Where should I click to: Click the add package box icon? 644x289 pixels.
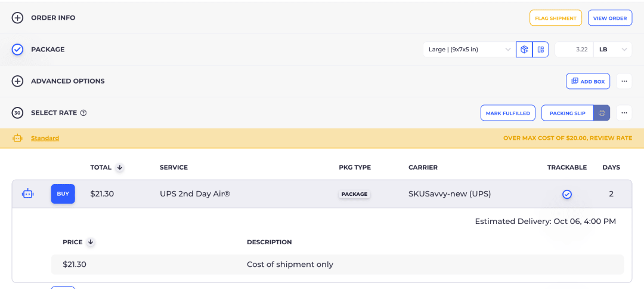tap(524, 50)
